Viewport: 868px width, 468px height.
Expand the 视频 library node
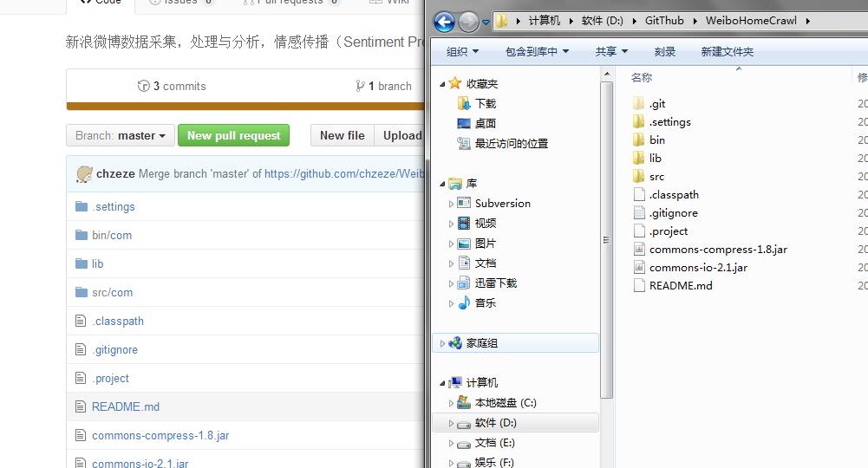451,224
